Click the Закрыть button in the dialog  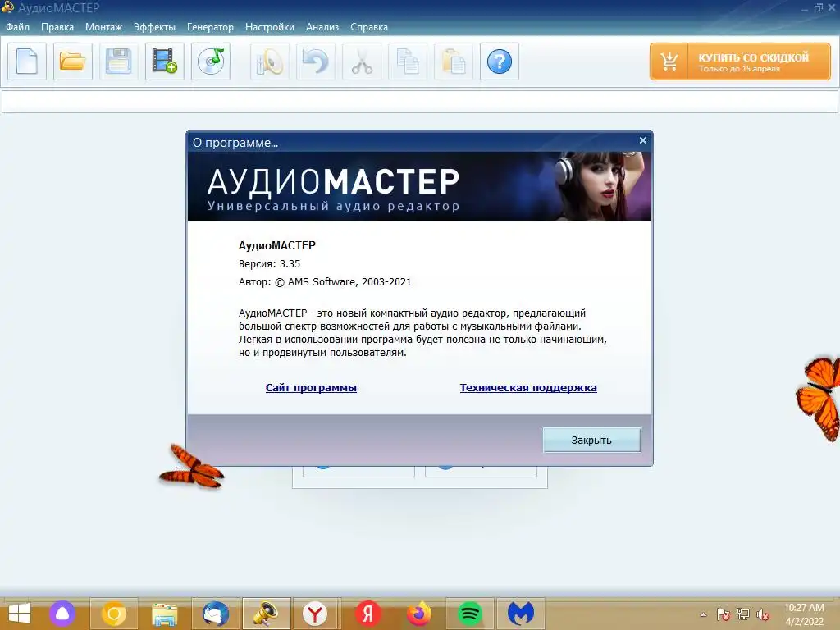(x=591, y=440)
